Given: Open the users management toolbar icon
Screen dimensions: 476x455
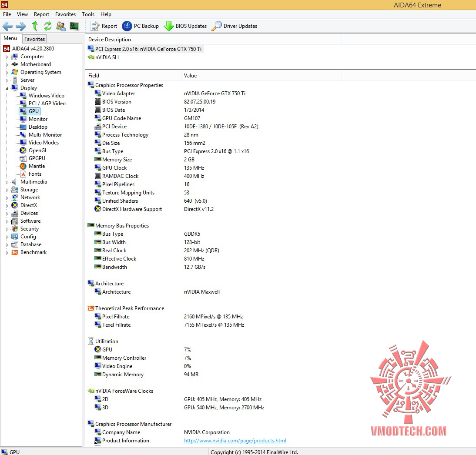Looking at the screenshot, I should pos(61,26).
